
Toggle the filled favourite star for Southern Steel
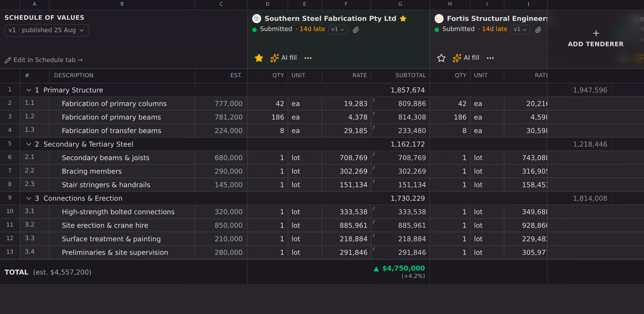pyautogui.click(x=259, y=58)
